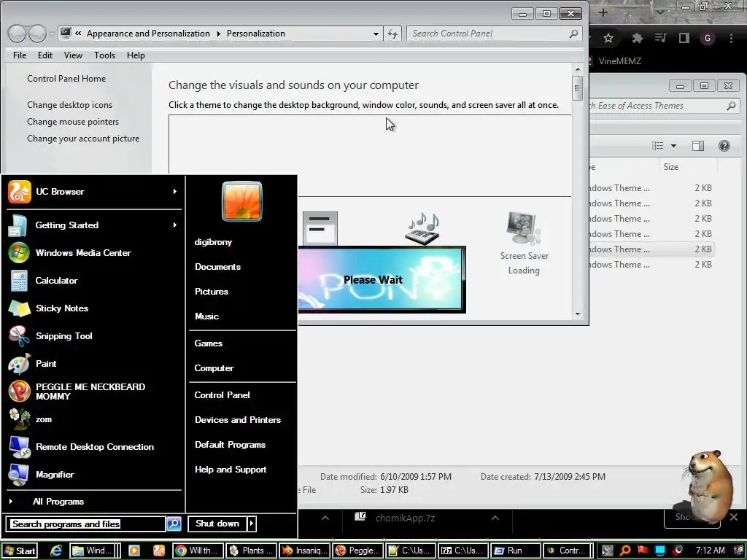Open the Shut down options arrow
747x560 pixels.
point(252,524)
